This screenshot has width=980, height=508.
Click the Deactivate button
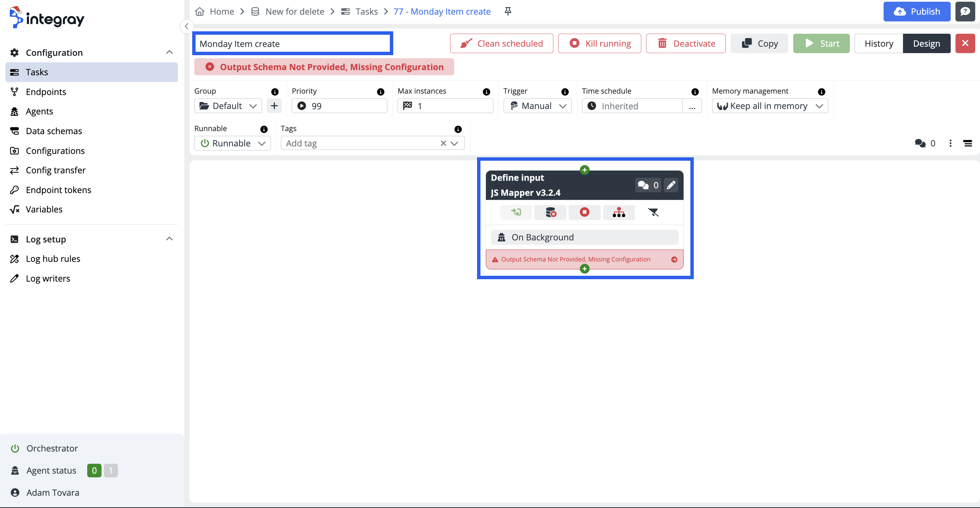(686, 43)
